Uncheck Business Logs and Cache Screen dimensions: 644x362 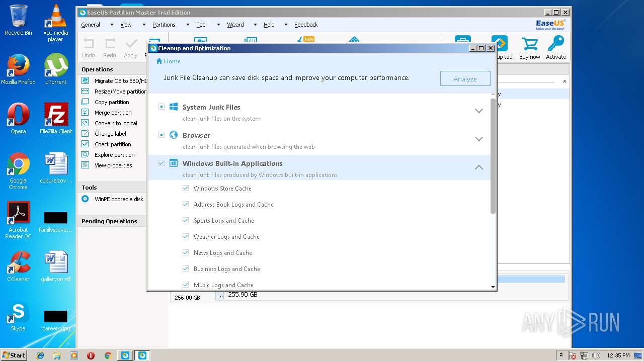(186, 268)
